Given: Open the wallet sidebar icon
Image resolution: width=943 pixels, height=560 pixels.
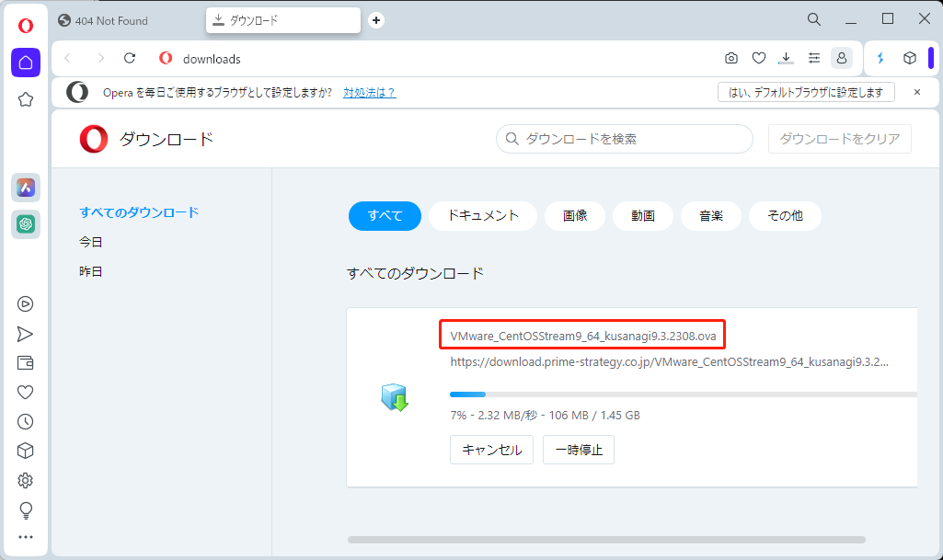Looking at the screenshot, I should (25, 363).
